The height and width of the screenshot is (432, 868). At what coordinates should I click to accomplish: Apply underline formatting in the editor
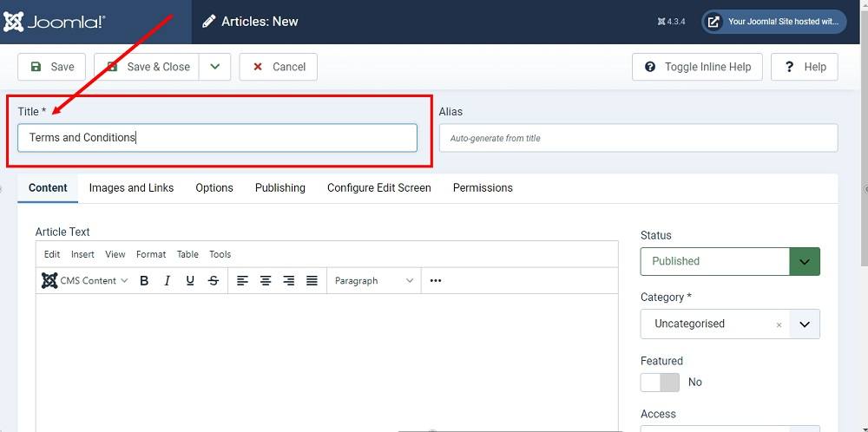tap(190, 281)
